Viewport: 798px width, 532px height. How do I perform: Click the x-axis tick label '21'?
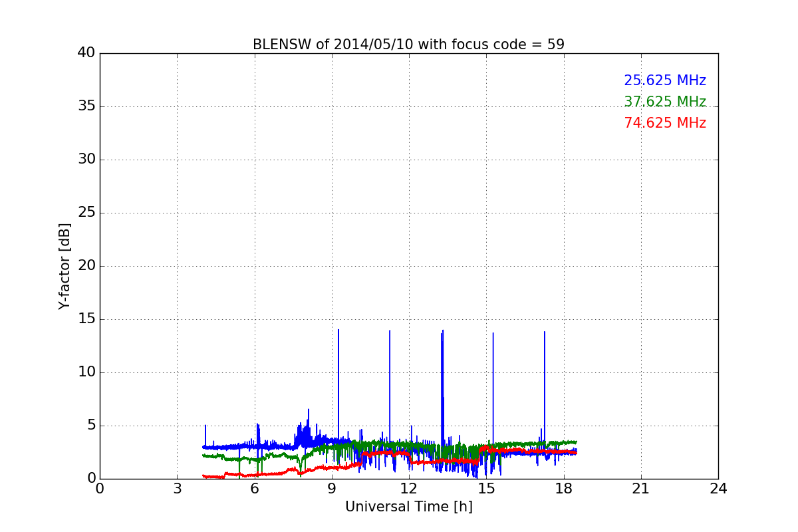[641, 489]
